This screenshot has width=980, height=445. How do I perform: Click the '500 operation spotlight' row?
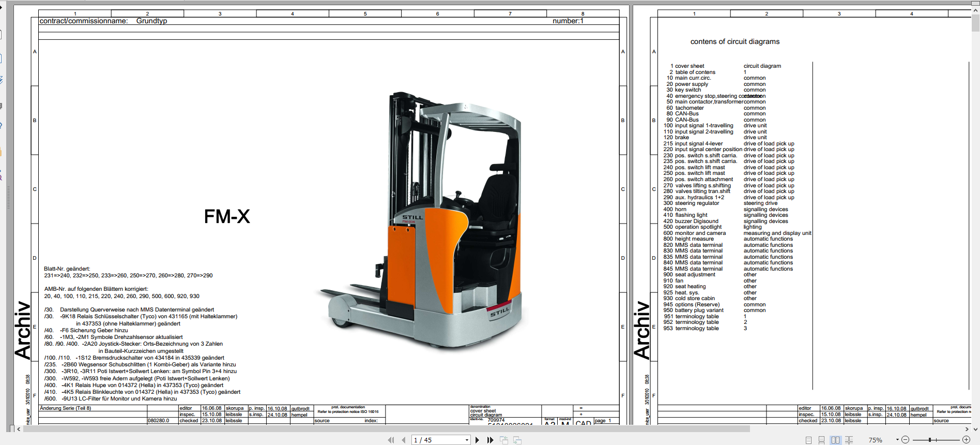[x=713, y=227]
